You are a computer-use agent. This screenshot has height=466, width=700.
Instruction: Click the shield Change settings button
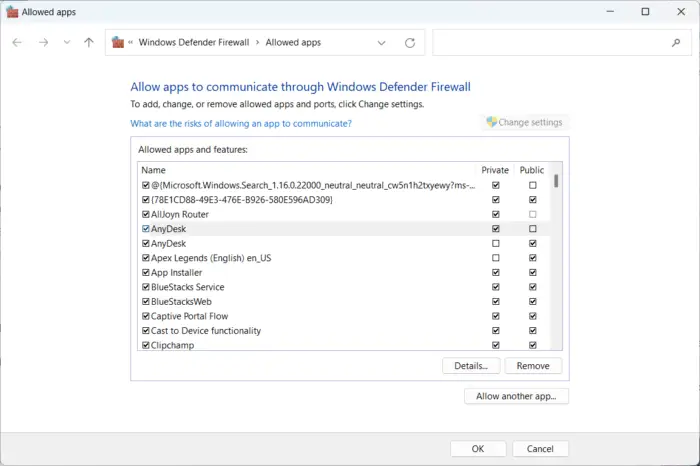(524, 123)
